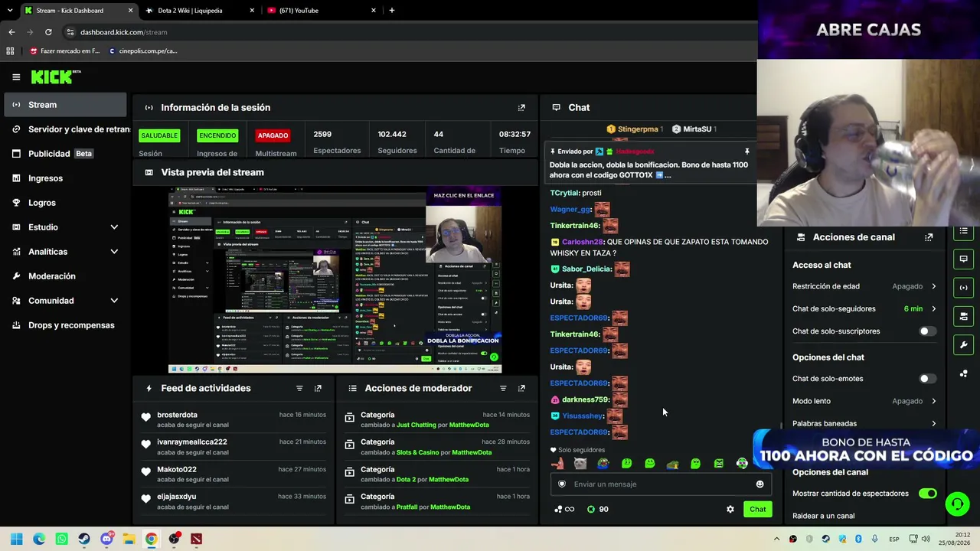Switch to the YouTube browser tab
The height and width of the screenshot is (551, 980).
coord(322,11)
